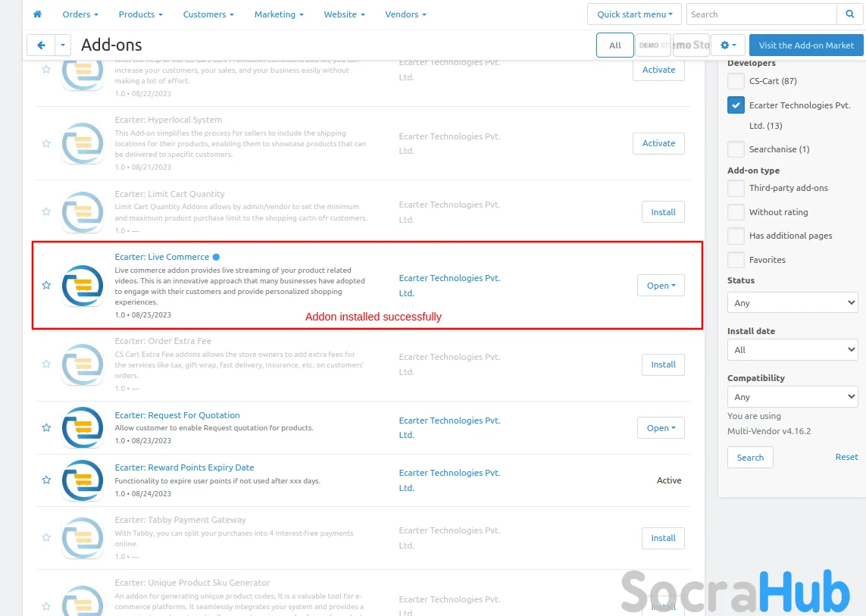Open the Status dropdown
This screenshot has height=616, width=866.
(792, 303)
